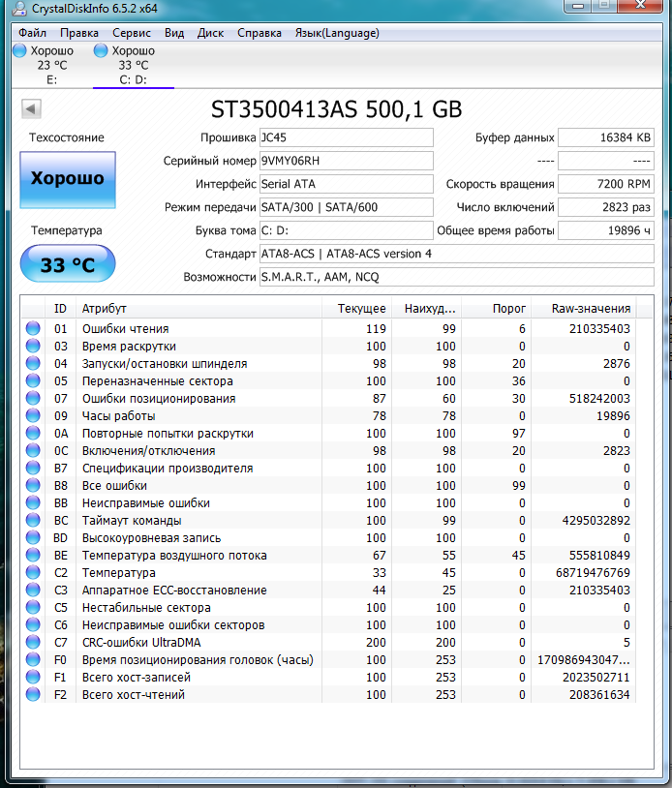This screenshot has width=672, height=788.
Task: Click the Буква тома field C: D:
Action: pyautogui.click(x=347, y=230)
